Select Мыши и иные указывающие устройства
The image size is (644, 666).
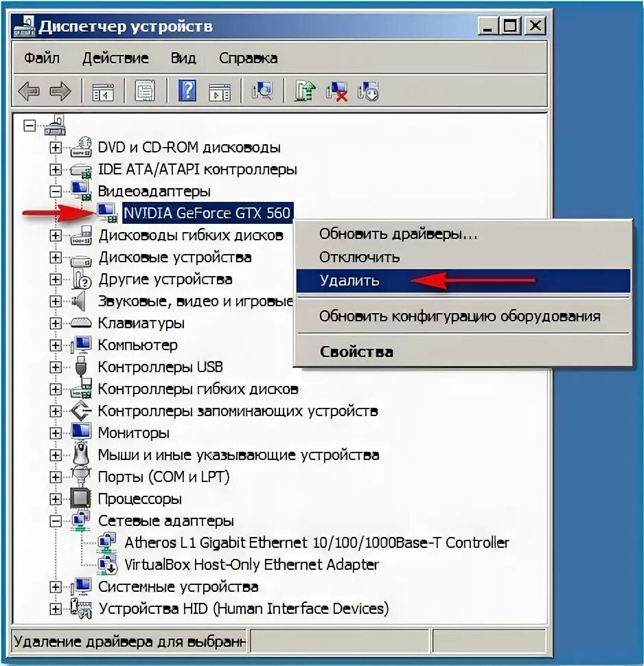(238, 455)
